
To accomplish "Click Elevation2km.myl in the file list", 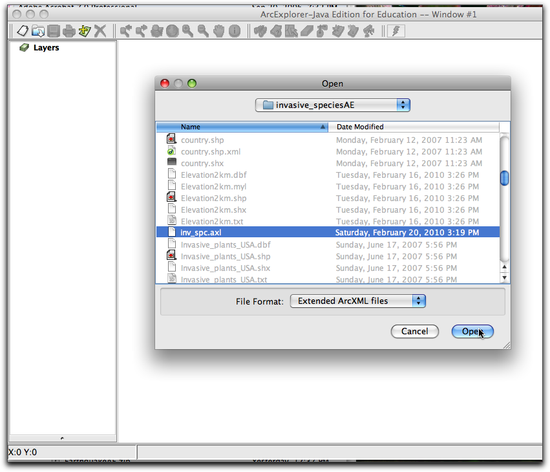I will pos(214,186).
